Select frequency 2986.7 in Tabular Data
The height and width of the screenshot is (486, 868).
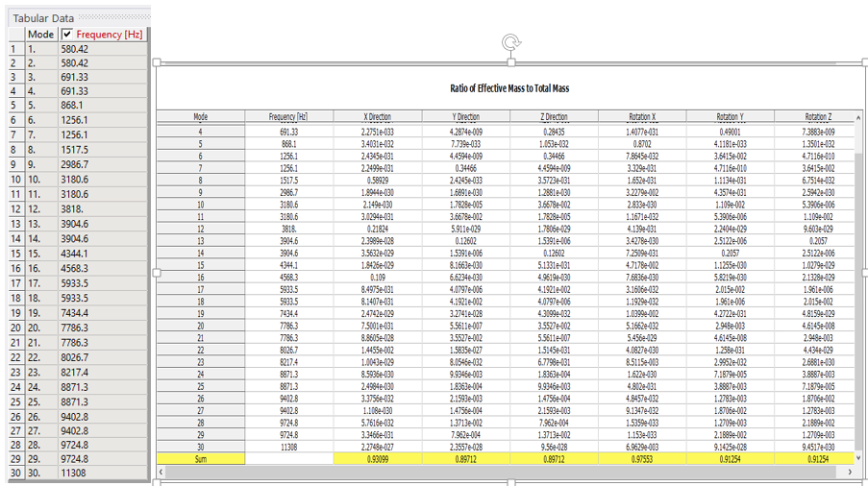[103, 165]
